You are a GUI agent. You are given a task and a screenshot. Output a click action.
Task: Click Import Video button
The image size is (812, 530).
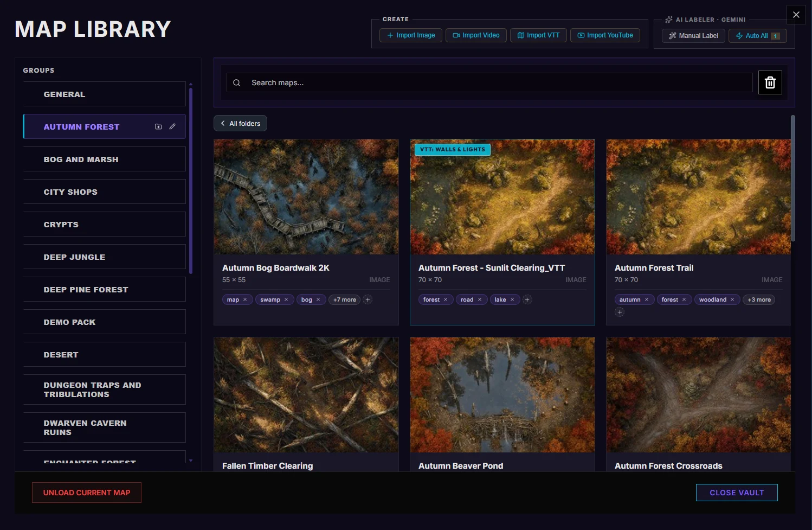(476, 35)
